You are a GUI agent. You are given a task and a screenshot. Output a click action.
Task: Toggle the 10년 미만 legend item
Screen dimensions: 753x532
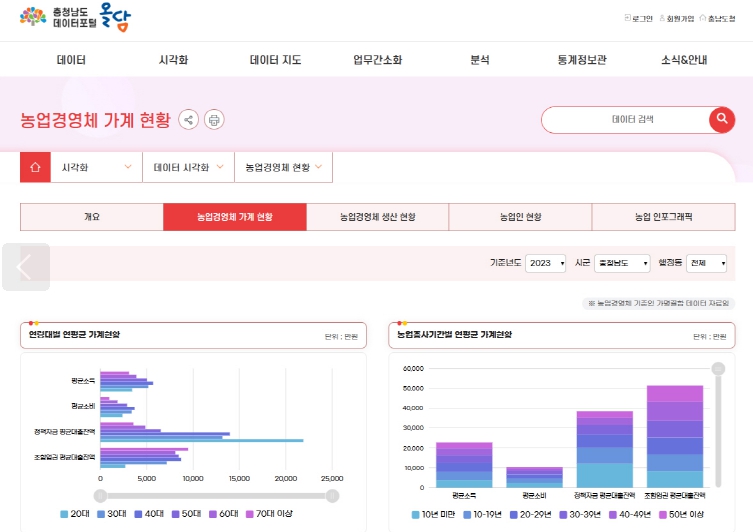[x=433, y=514]
